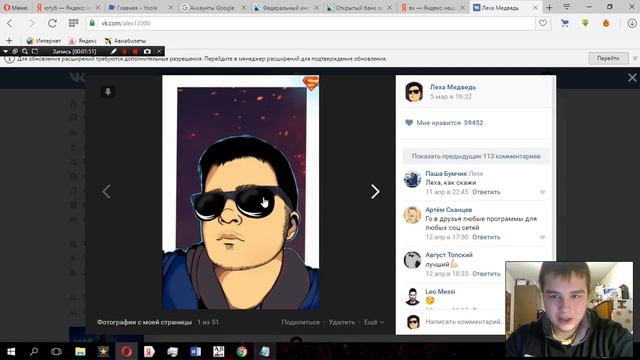Viewport: 640px width, 360px height.
Task: Go forward in browser history
Action: coord(31,23)
